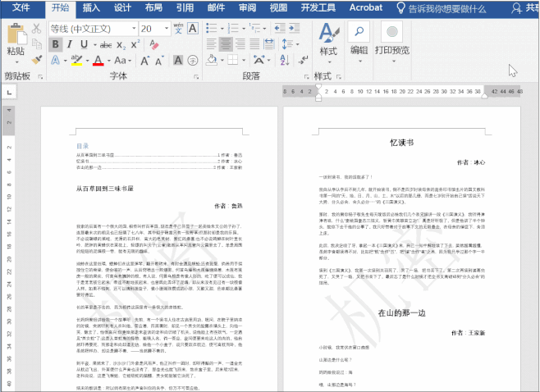Open the Font dialog launcher
The image size is (540, 392).
pyautogui.click(x=196, y=77)
